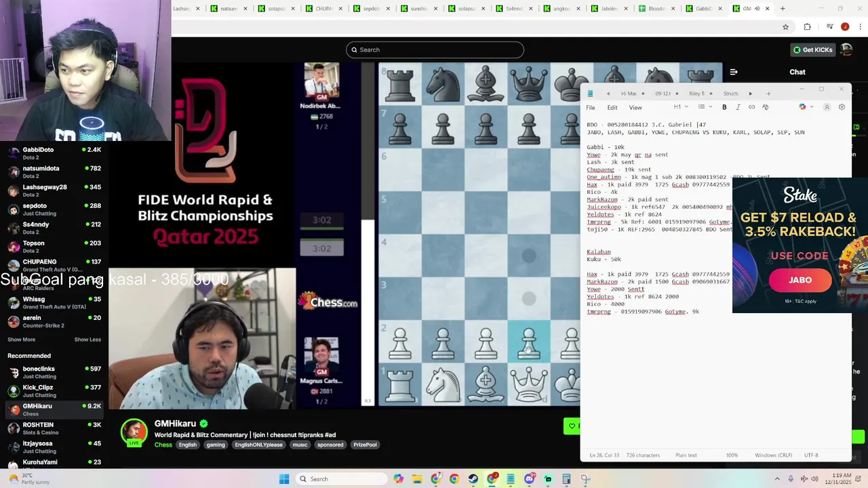Click GMHikaru live avatar thumbnail
The image size is (868, 488).
pos(134,432)
